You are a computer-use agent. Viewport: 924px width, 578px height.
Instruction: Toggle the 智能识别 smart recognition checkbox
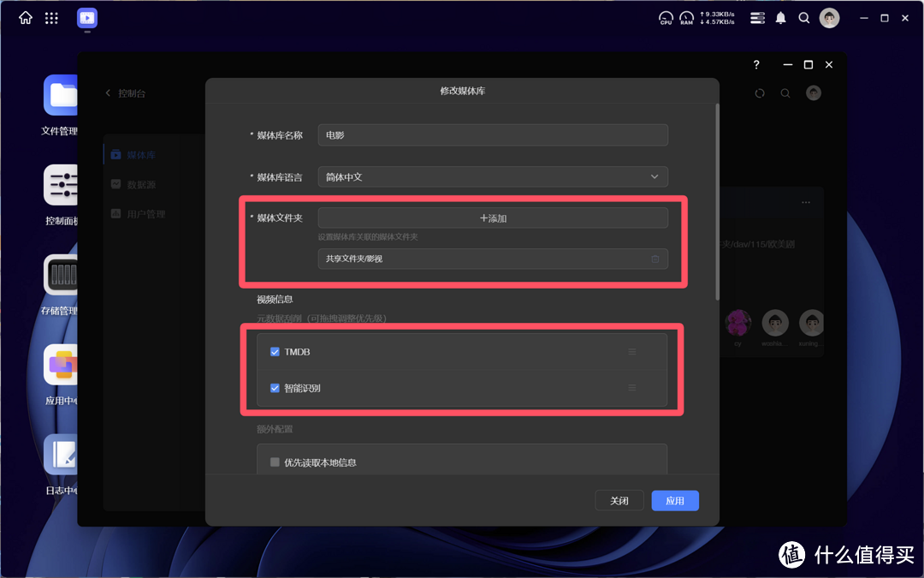click(x=275, y=388)
